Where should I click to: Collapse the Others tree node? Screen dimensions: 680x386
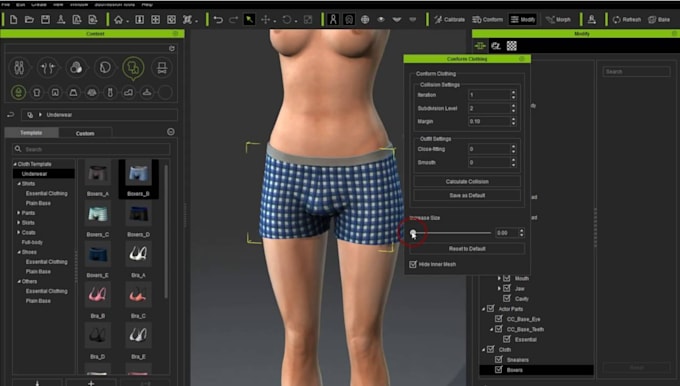19,281
